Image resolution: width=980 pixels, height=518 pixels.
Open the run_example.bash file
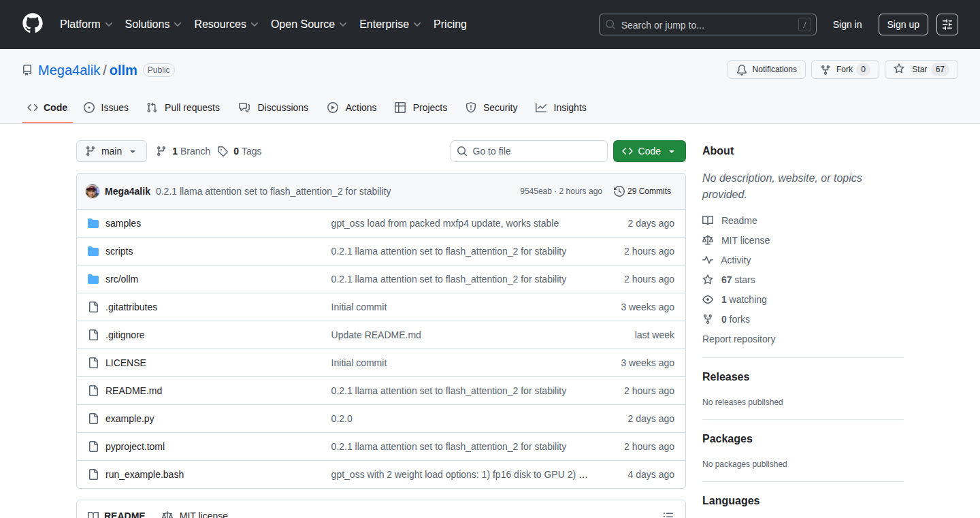145,474
